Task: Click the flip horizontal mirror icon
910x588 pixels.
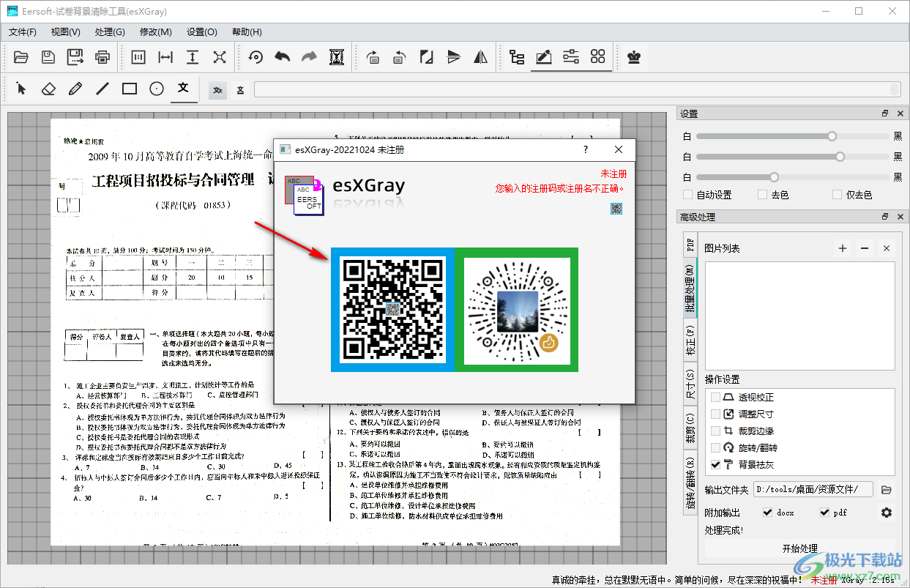Action: (481, 56)
